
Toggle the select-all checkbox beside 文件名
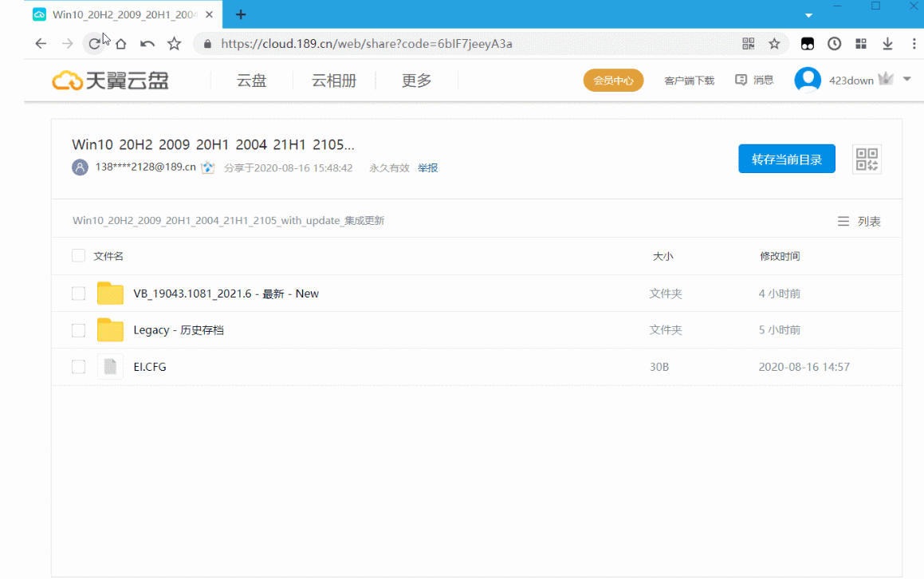(78, 255)
